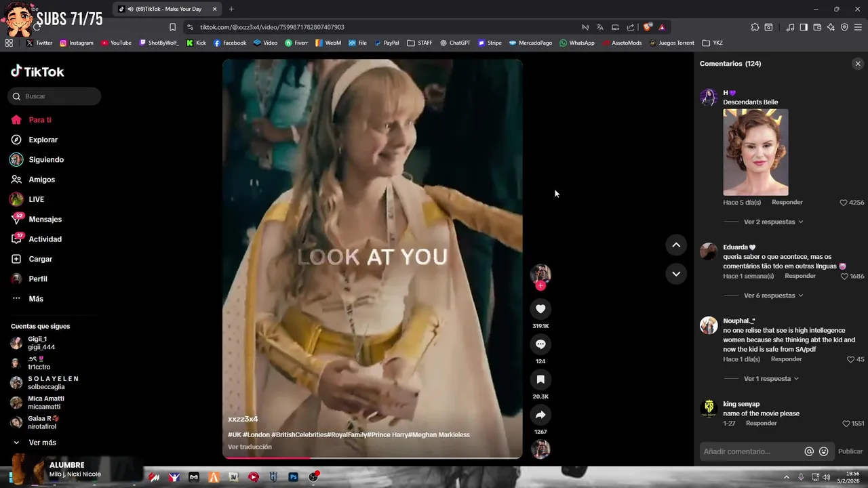Like king senyap's comment
This screenshot has height=488, width=868.
pos(846,424)
